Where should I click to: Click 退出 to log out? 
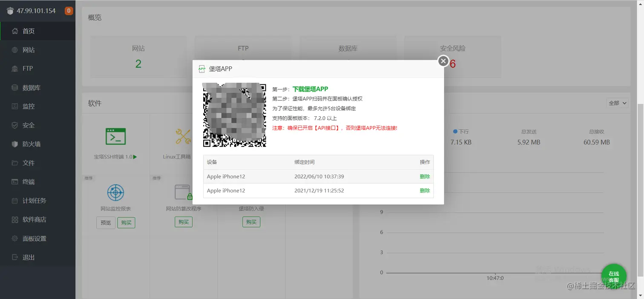pyautogui.click(x=37, y=257)
